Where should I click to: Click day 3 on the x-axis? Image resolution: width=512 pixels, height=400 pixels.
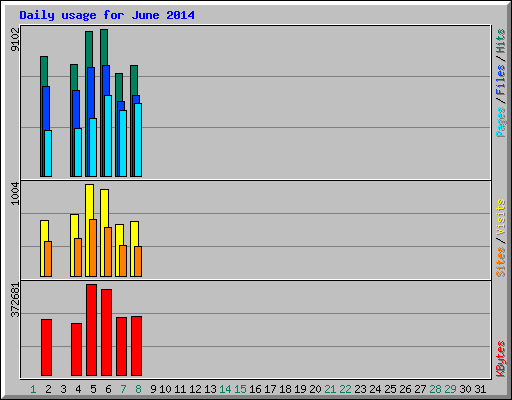[x=63, y=389]
